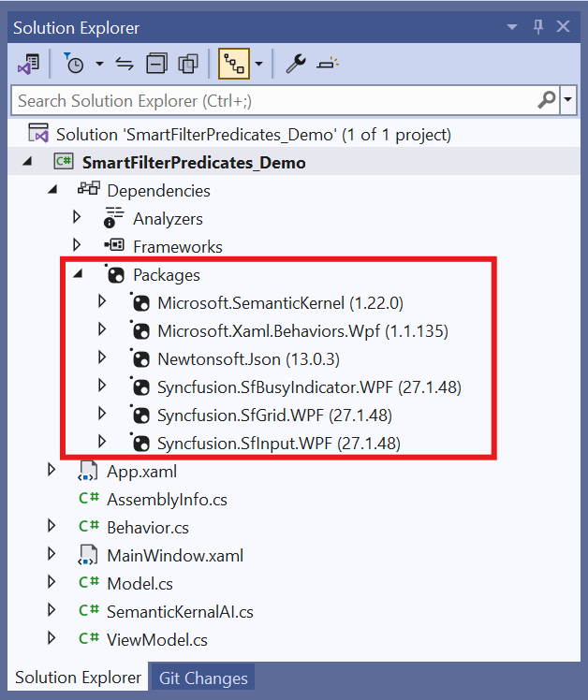This screenshot has height=700, width=588.
Task: Open the search options dropdown arrow
Action: tap(569, 99)
